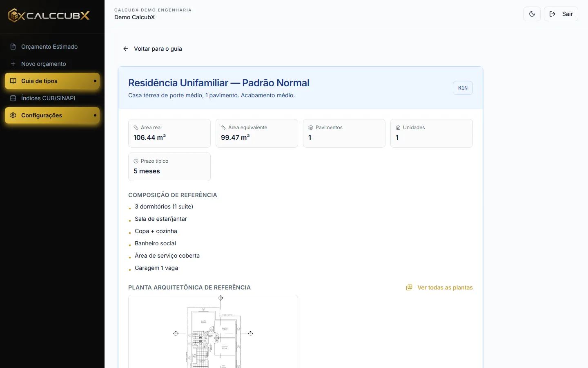This screenshot has width=588, height=368.
Task: Go to Índices CUB/SINAPI
Action: pos(52,98)
